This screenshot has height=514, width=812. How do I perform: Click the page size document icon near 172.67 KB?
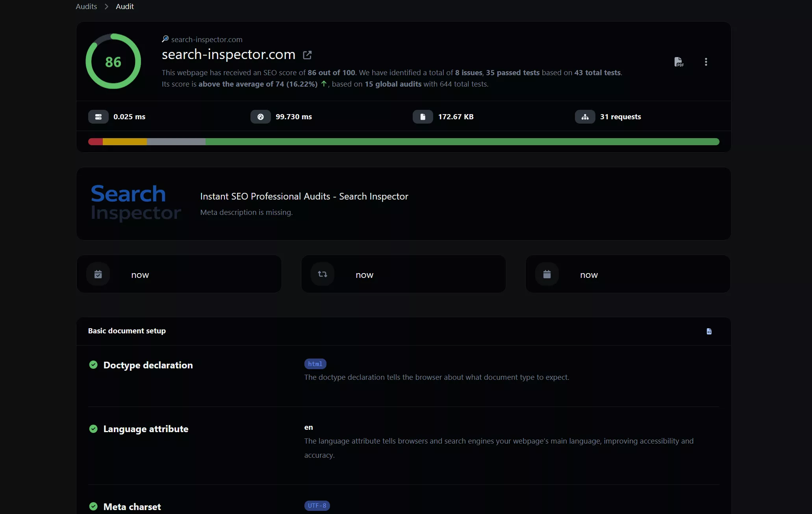click(423, 116)
